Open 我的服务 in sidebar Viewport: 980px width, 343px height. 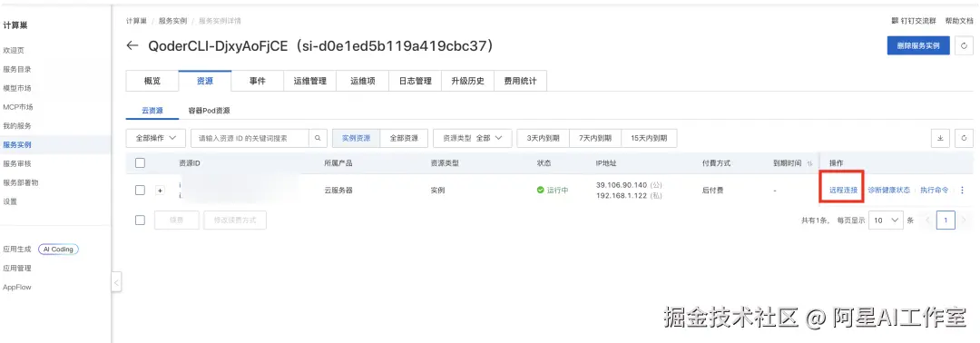click(17, 125)
